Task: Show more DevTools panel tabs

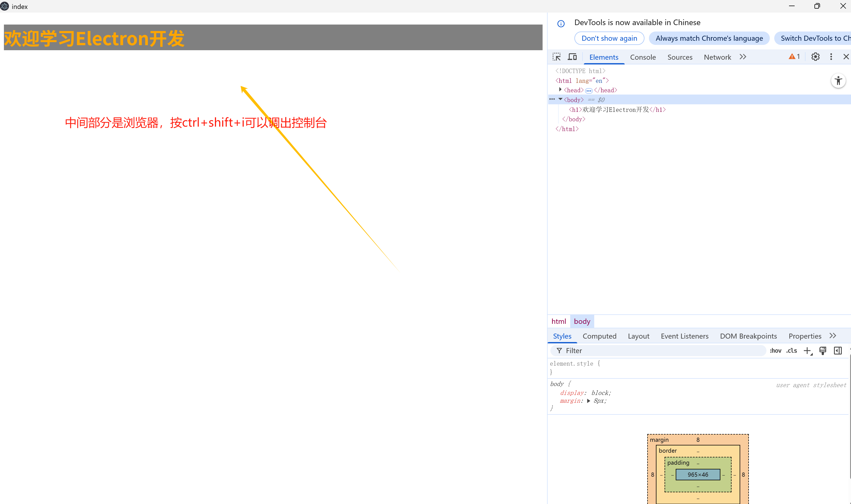Action: click(743, 57)
